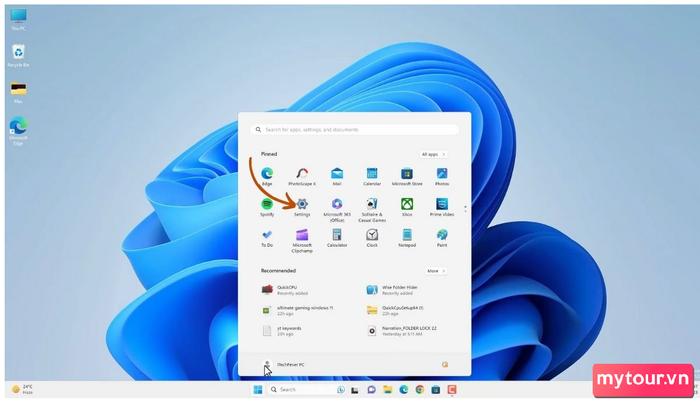Launch Microsoft Clipchamp
Viewport: 700px width, 405px height.
tap(302, 241)
